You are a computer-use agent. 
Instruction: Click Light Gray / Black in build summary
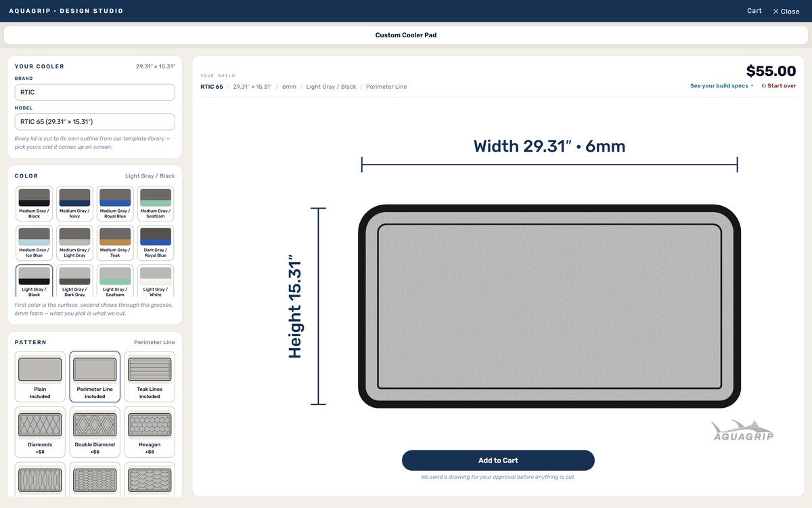[331, 87]
